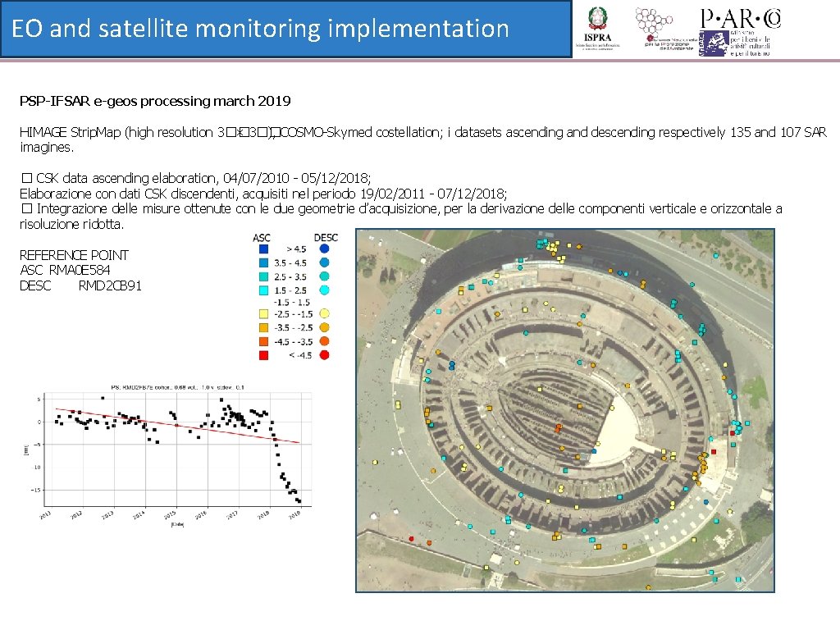
Task: Select the ASC 2.5 - 3.5 teal square
Action: (263, 277)
